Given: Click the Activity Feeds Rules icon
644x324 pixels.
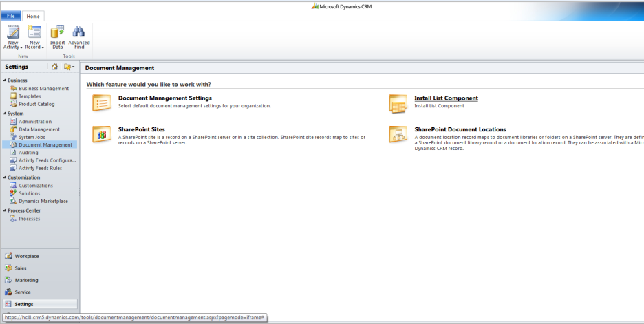Looking at the screenshot, I should point(13,168).
